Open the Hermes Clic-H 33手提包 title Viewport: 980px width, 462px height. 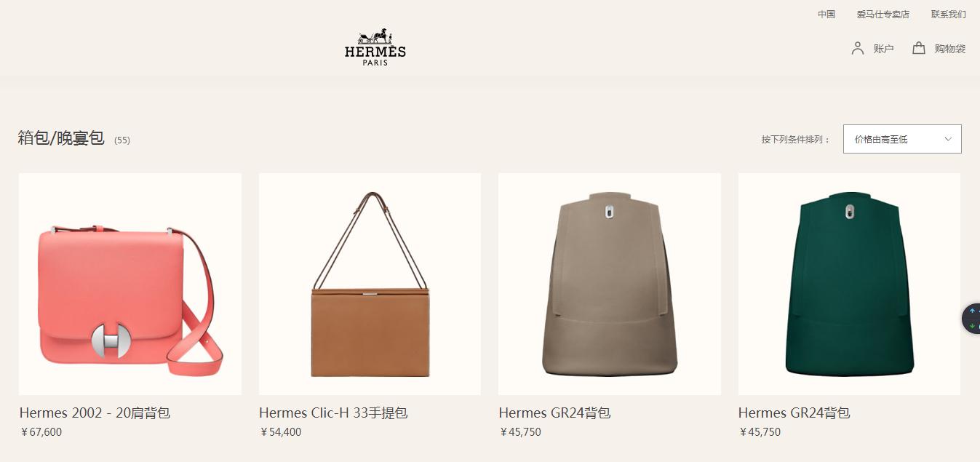coord(333,413)
